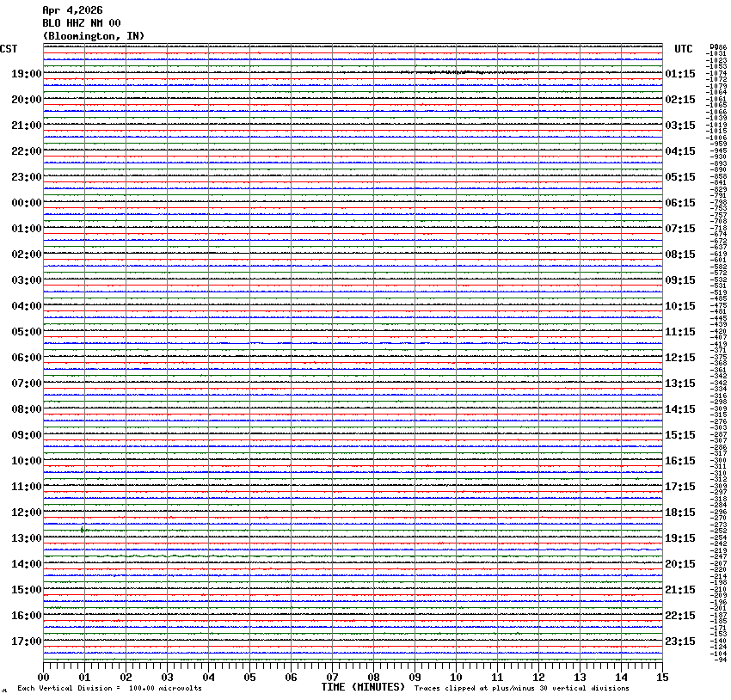Click the 17:00 CST row label
Screen dimensions: 731x700
(27, 642)
